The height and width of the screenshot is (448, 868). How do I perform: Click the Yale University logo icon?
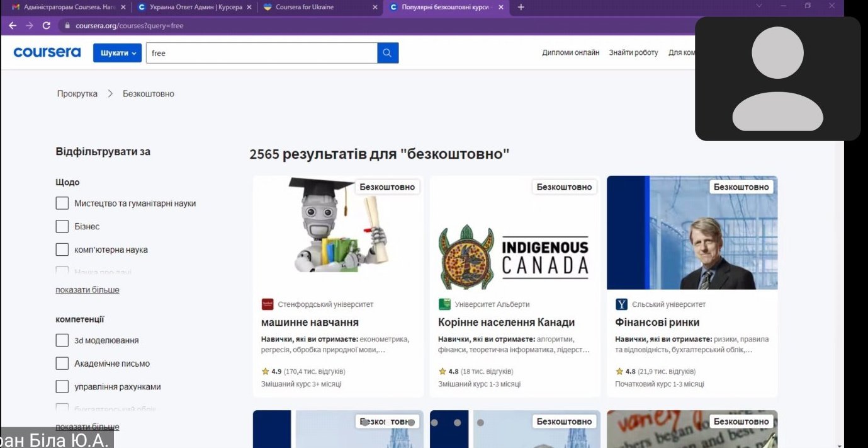pos(621,304)
